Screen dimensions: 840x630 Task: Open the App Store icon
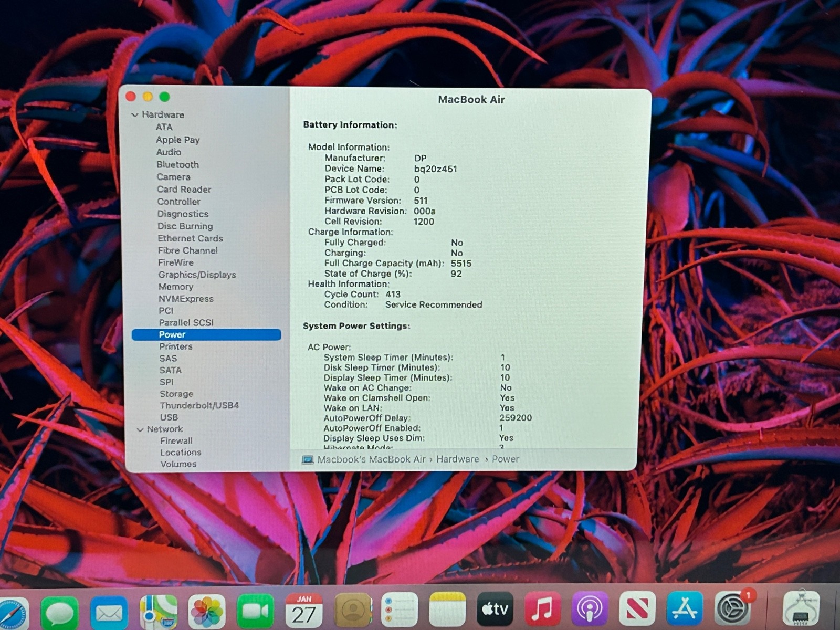[685, 609]
